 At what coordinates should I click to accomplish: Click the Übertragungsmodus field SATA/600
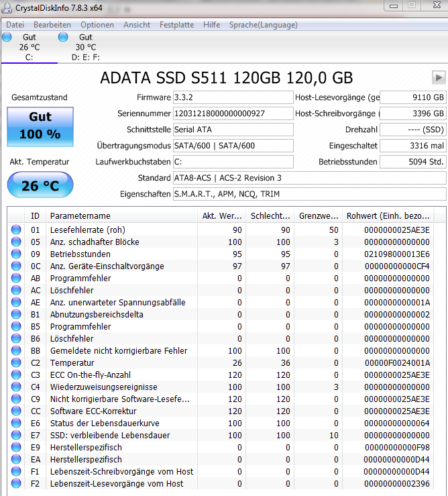[233, 146]
